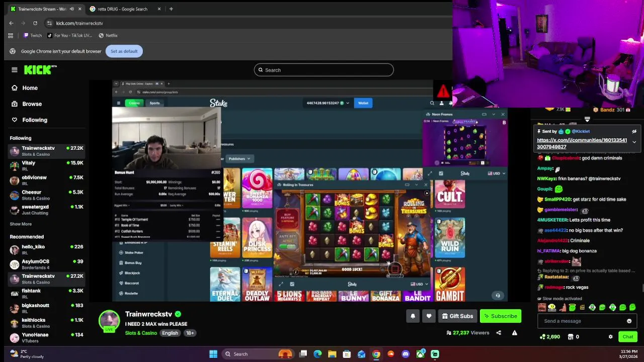Open chat settings gear icon
Screen dimensions: 644x362
pyautogui.click(x=610, y=337)
